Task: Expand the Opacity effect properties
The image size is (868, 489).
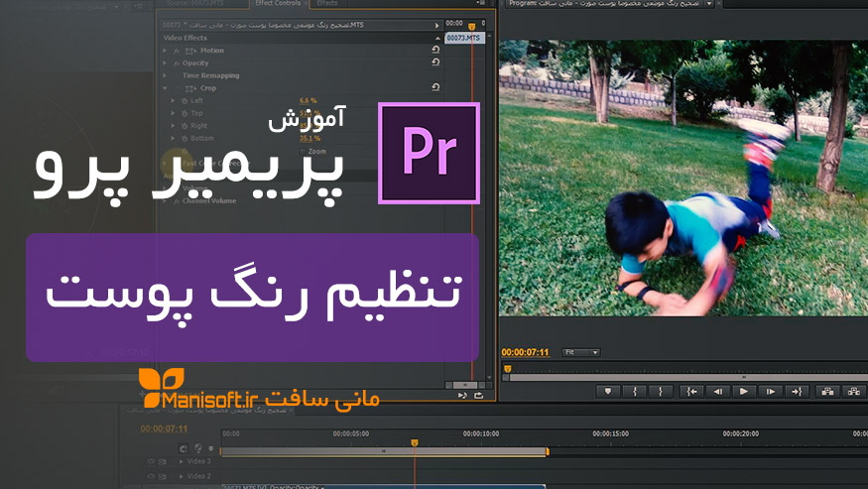Action: click(x=165, y=63)
